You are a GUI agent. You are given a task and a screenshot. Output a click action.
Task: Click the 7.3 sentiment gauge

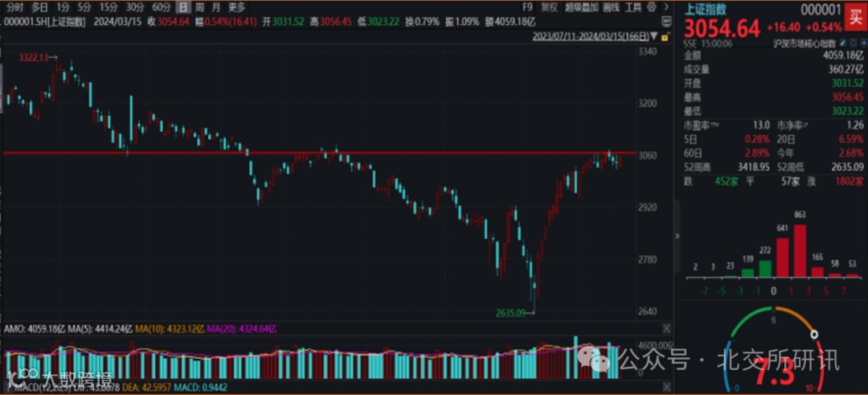click(774, 371)
